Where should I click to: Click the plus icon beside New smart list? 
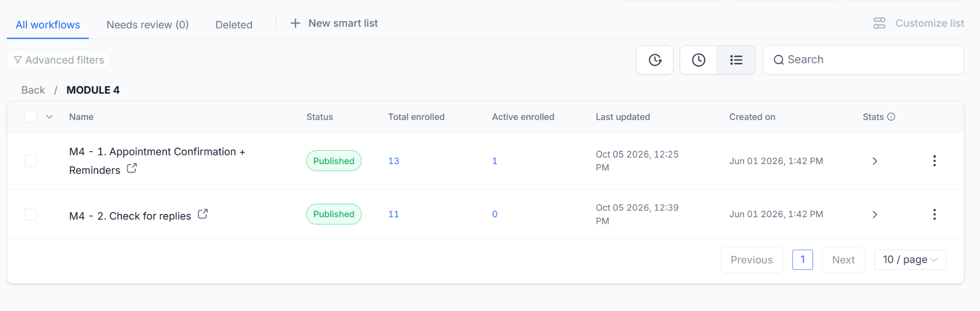tap(295, 23)
